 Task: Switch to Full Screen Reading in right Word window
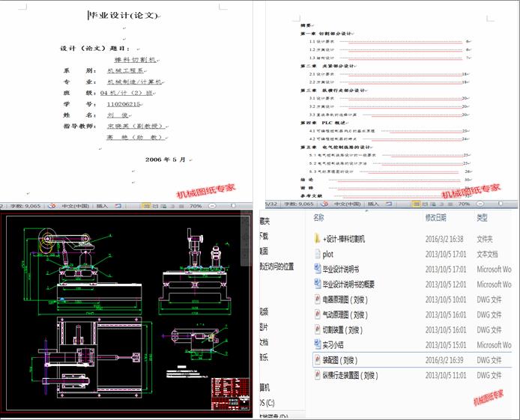coord(425,204)
